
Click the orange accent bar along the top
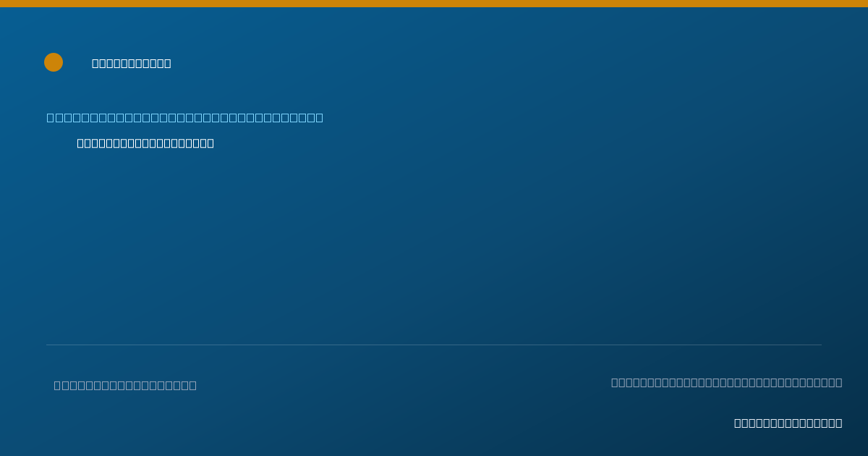(x=434, y=4)
